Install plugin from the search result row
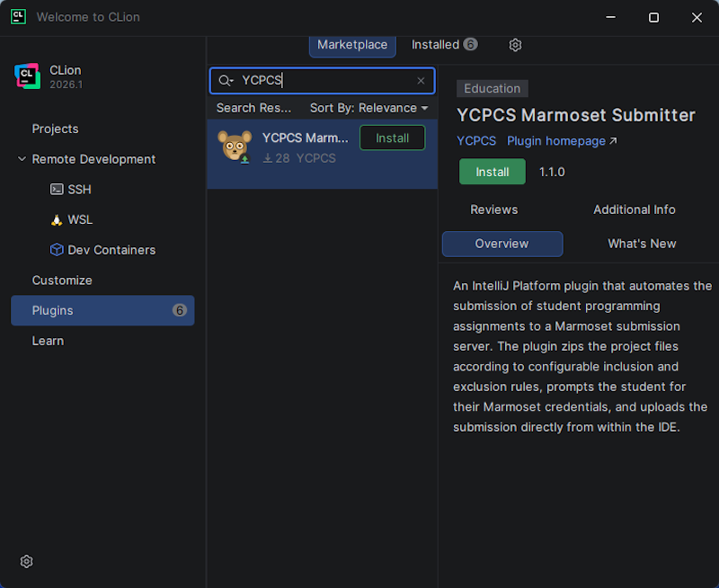This screenshot has height=588, width=719. (x=392, y=138)
